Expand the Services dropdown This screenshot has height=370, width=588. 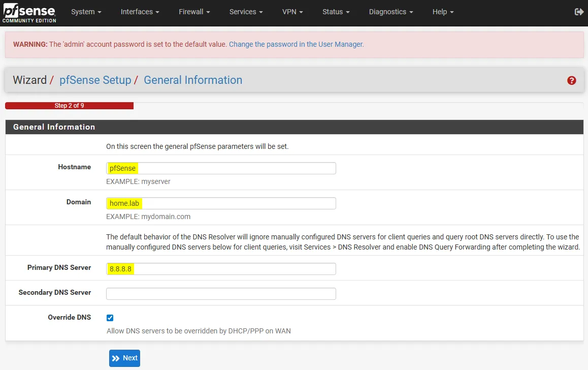pos(245,11)
